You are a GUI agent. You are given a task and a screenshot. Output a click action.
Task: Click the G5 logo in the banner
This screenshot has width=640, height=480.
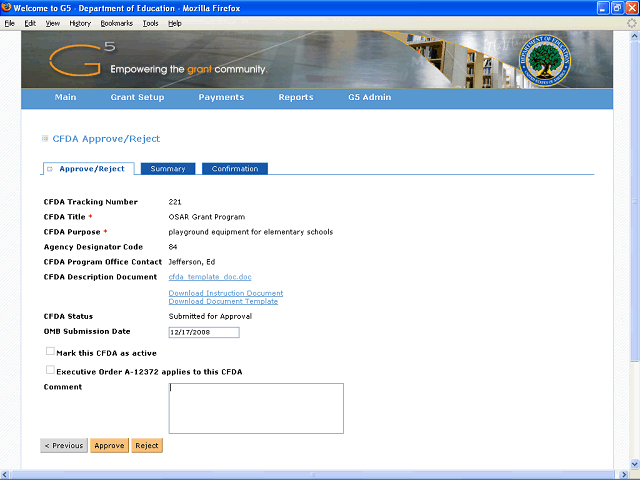coord(82,60)
